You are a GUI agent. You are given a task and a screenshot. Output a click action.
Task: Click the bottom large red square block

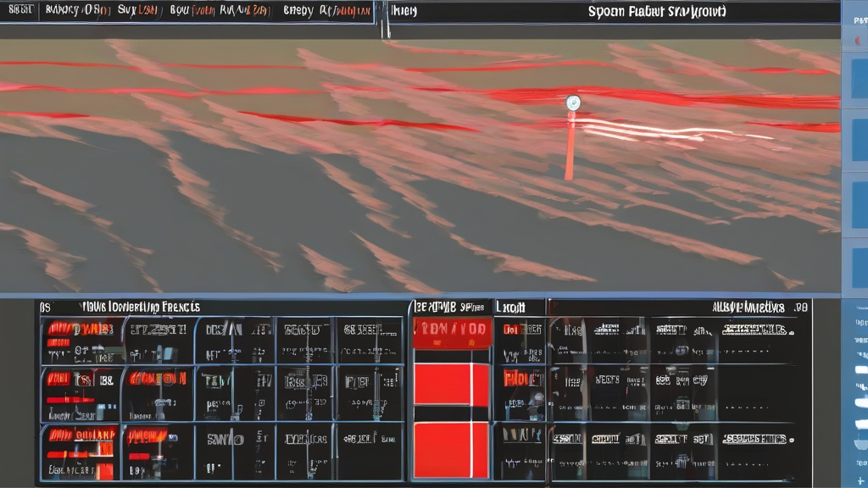[x=451, y=450]
